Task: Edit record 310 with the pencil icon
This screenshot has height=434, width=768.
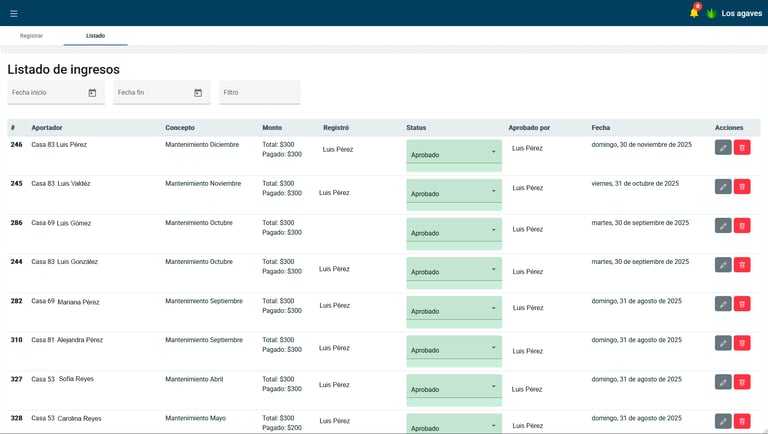Action: coord(723,343)
